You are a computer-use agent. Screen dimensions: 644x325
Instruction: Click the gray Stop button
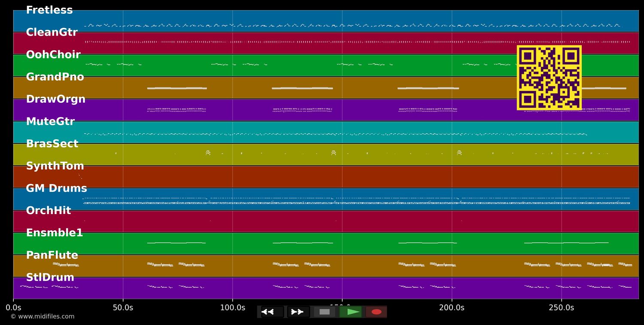coord(325,312)
